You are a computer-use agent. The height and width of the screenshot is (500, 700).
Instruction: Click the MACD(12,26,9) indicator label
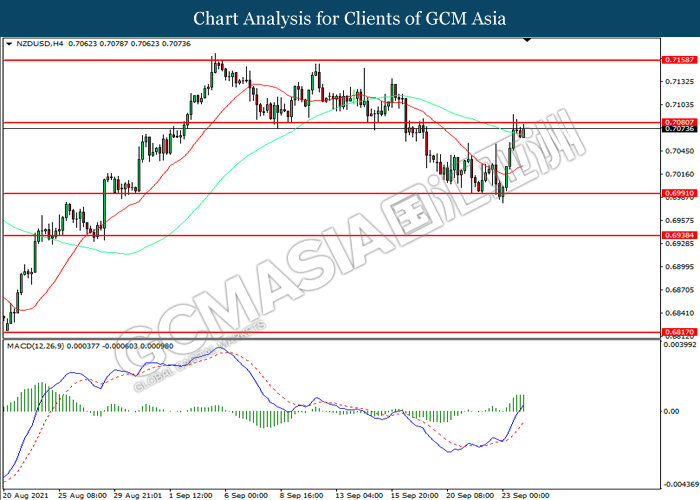(x=36, y=346)
